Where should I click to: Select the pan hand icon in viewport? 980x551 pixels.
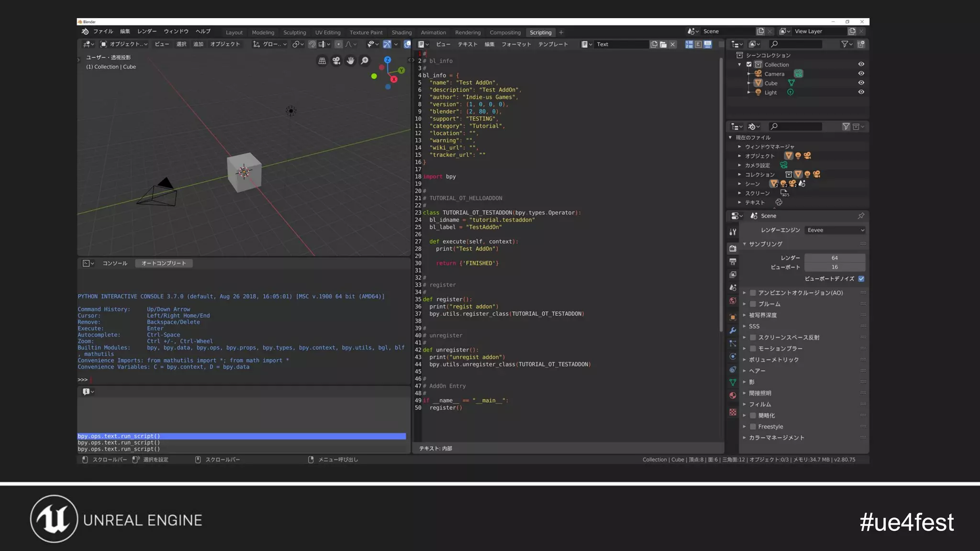pos(351,61)
